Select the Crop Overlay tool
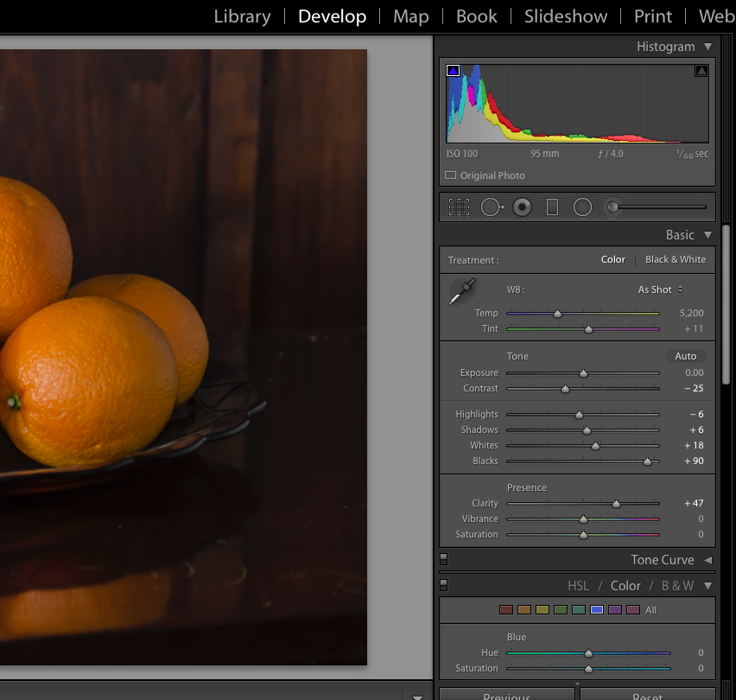The width and height of the screenshot is (736, 700). [459, 207]
